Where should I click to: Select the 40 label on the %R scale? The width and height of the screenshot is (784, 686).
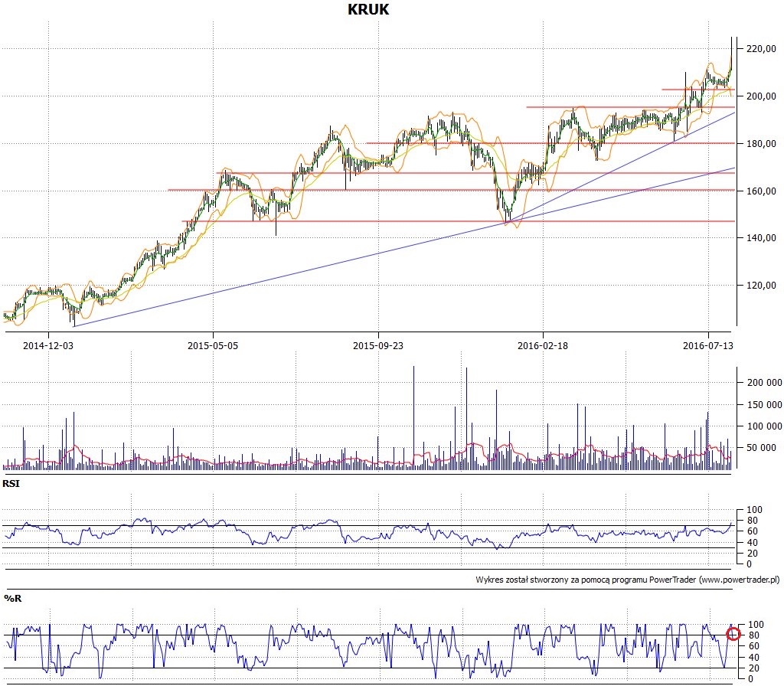[753, 657]
